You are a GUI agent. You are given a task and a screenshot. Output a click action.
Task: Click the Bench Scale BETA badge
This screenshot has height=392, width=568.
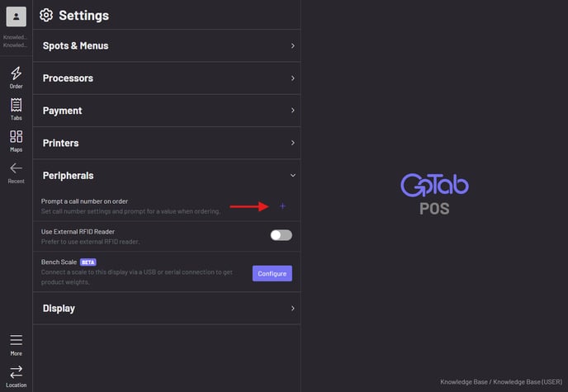(88, 262)
